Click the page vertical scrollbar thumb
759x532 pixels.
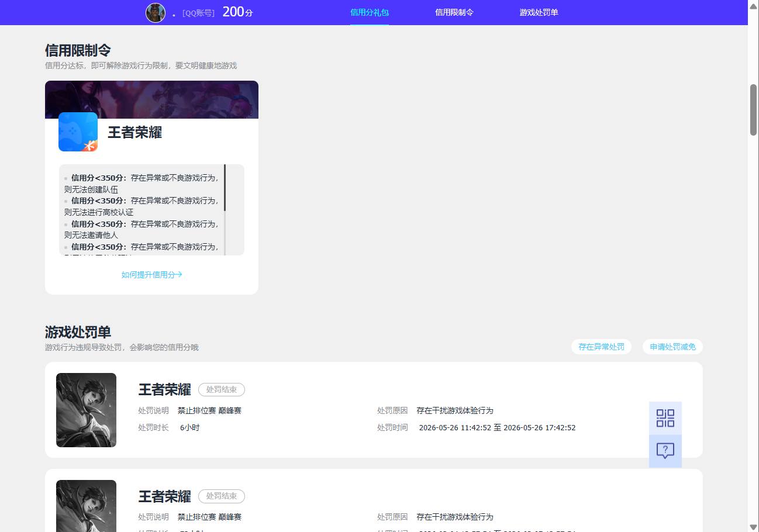point(753,110)
